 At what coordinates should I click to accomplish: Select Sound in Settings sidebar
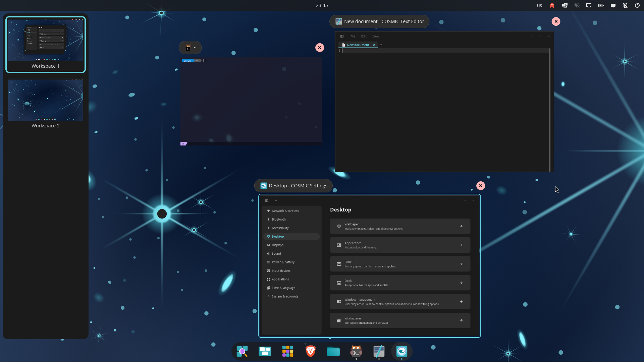[291, 254]
